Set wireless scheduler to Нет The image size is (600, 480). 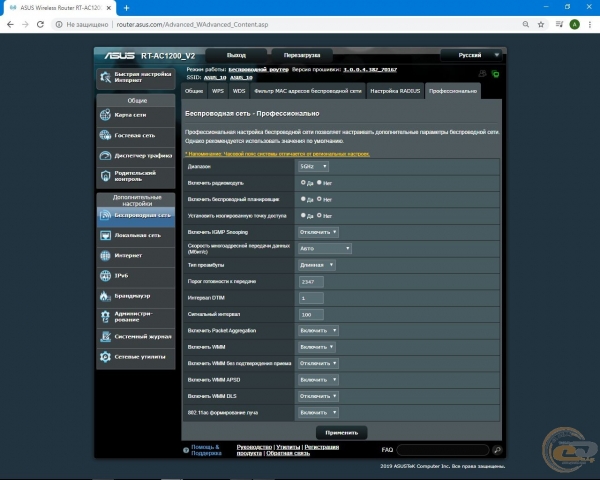pyautogui.click(x=319, y=199)
